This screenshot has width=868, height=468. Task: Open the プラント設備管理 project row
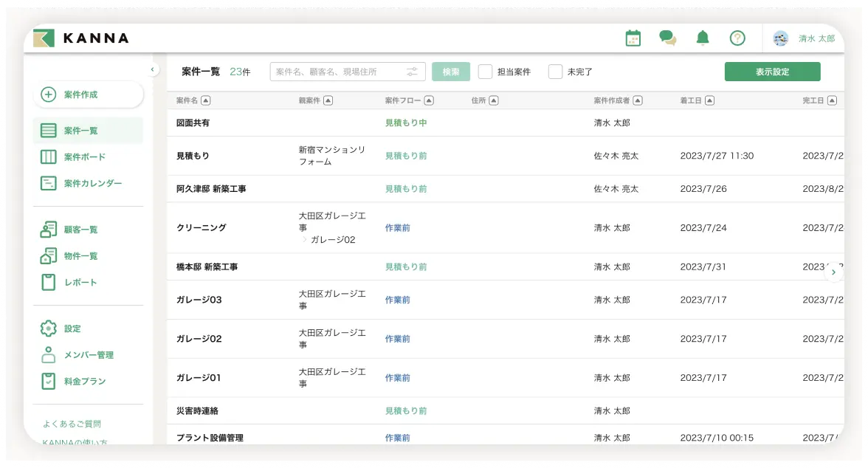click(x=506, y=436)
